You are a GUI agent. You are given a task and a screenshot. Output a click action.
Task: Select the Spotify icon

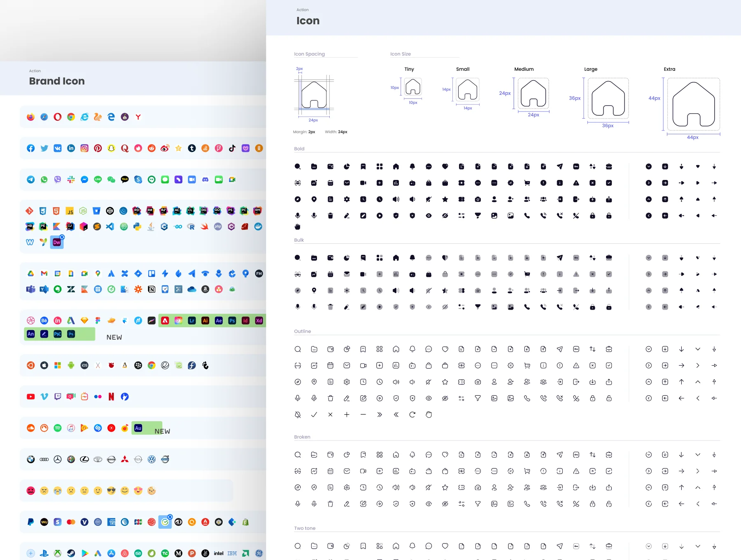tap(58, 428)
